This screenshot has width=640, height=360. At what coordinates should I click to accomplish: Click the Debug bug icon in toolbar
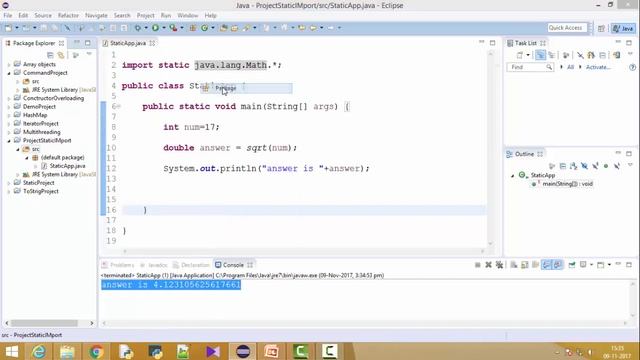tap(138, 28)
